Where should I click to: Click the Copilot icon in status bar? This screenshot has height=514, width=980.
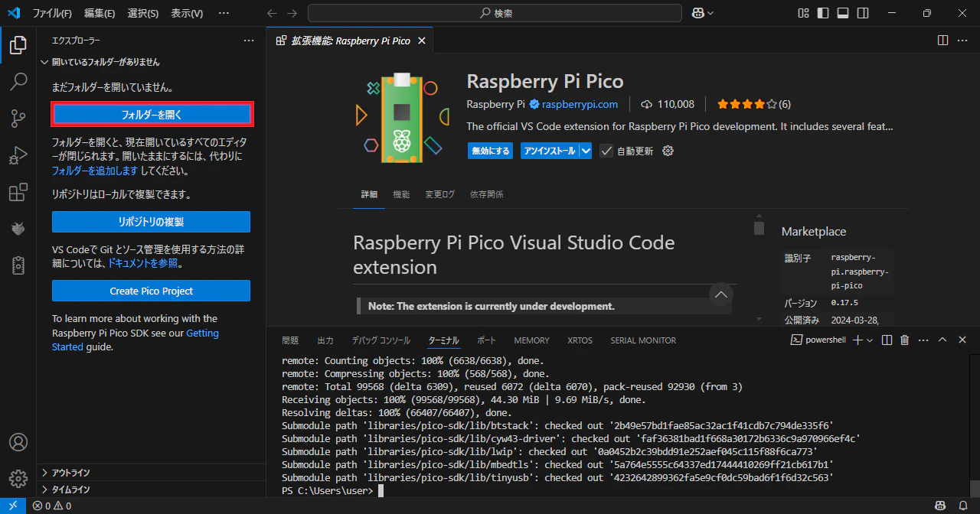coord(940,506)
